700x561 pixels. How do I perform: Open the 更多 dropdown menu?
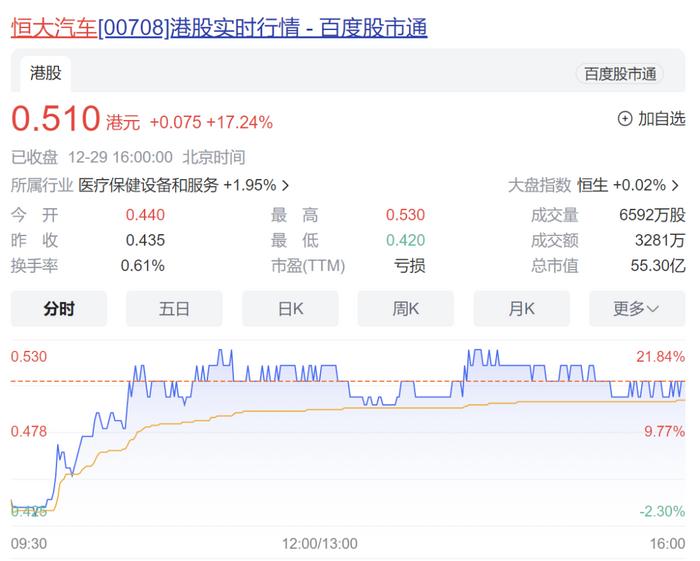click(x=636, y=309)
